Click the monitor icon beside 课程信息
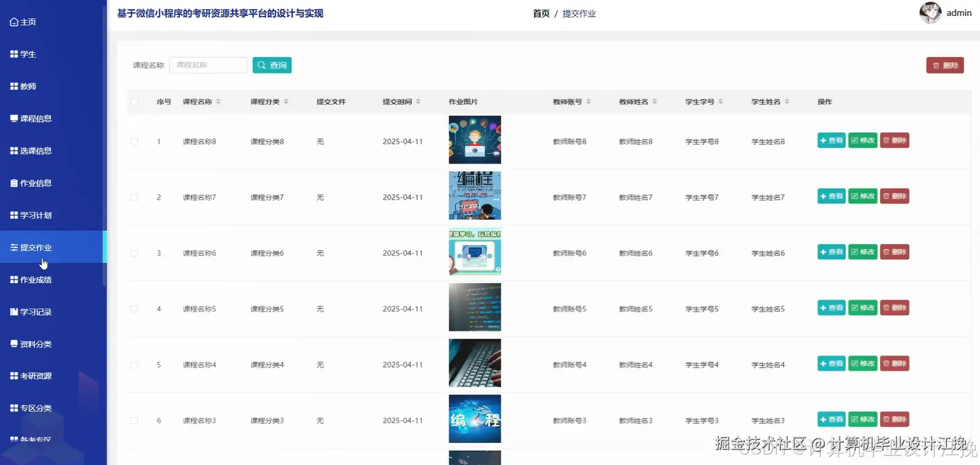Screen dimensions: 980x465 click(x=14, y=118)
